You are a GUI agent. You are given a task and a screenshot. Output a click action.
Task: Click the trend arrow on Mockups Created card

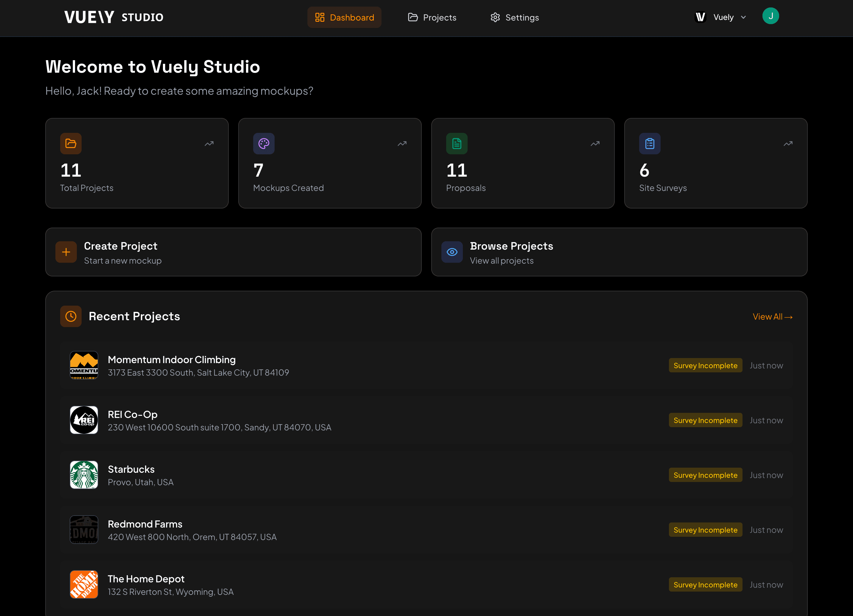point(402,143)
